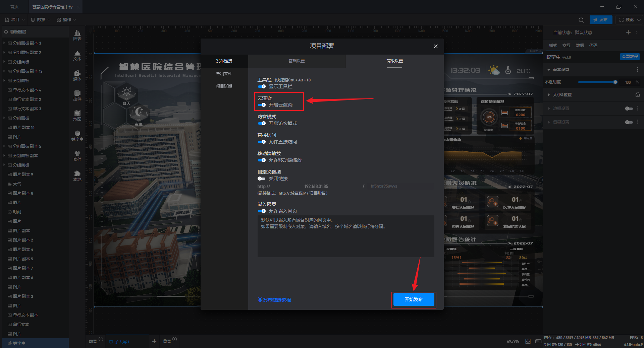Add a new screen with plus icon
Image resolution: width=644 pixels, height=348 pixels.
tap(154, 341)
